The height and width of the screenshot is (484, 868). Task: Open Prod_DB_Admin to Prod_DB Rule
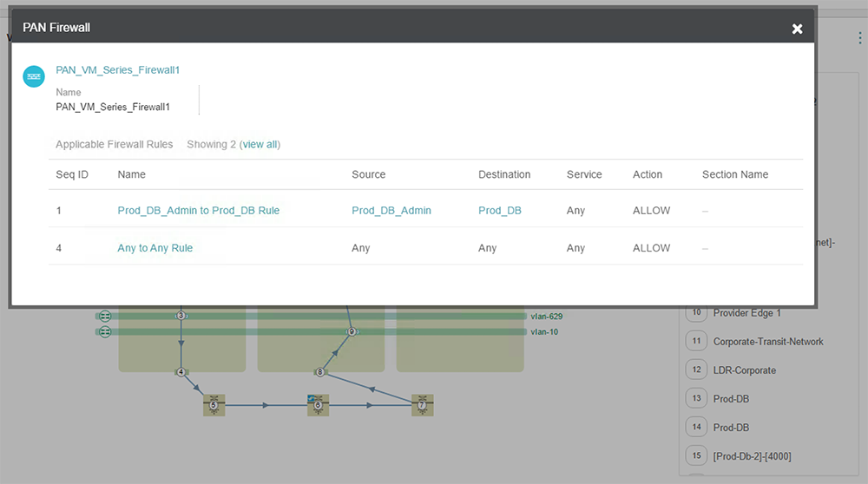[198, 210]
